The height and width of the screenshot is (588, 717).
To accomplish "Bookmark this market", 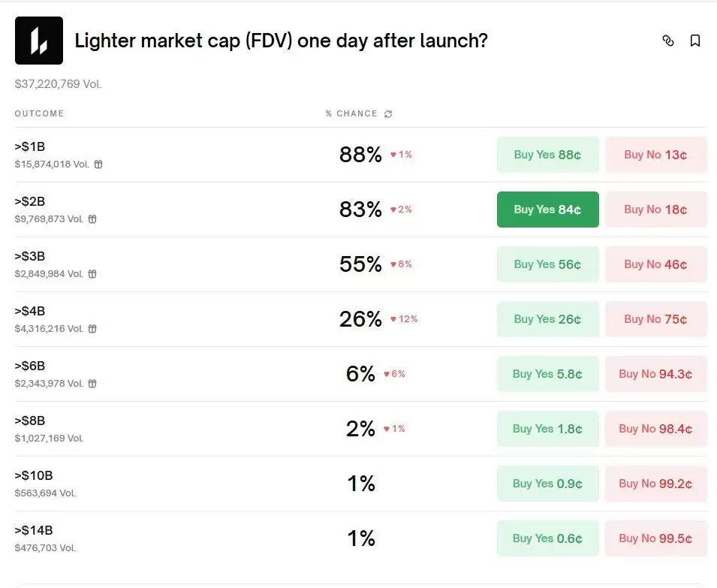I will 695,41.
